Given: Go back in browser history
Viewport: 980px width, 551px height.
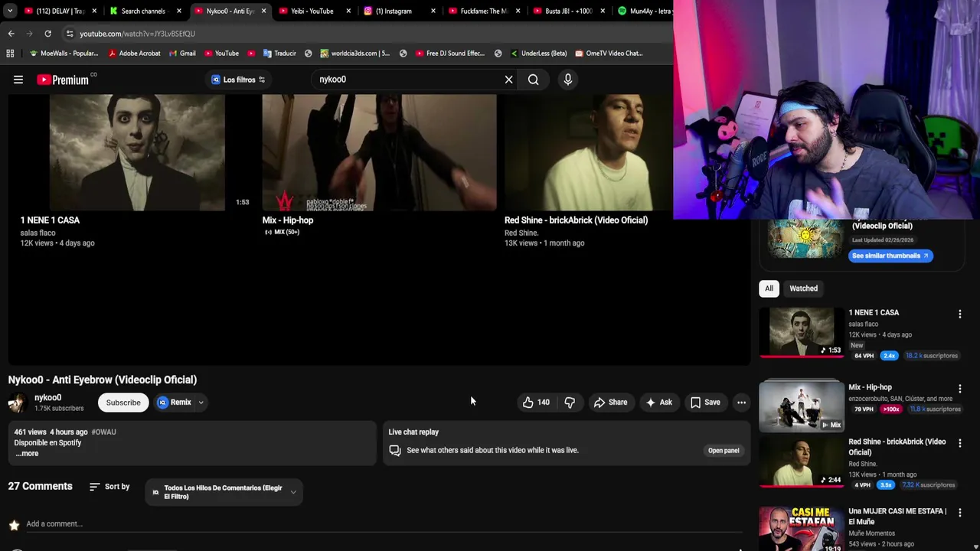Looking at the screenshot, I should click(11, 34).
